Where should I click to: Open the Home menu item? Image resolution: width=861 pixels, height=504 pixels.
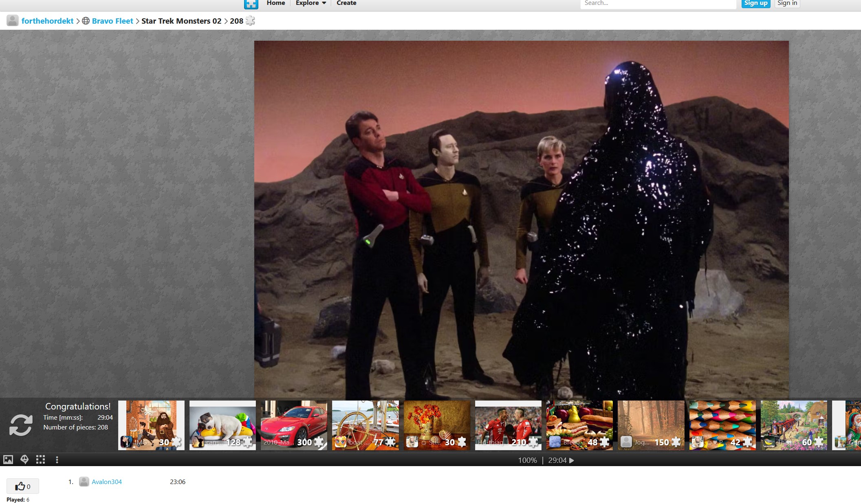click(276, 3)
